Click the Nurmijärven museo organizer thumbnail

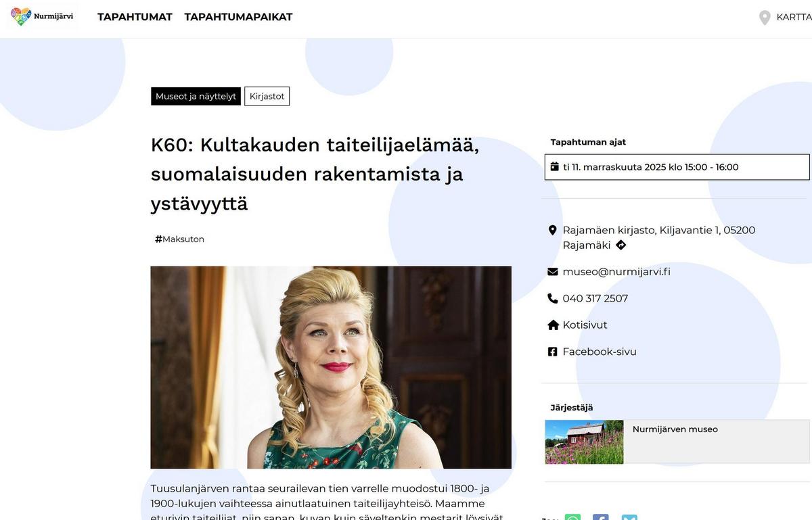coord(584,442)
